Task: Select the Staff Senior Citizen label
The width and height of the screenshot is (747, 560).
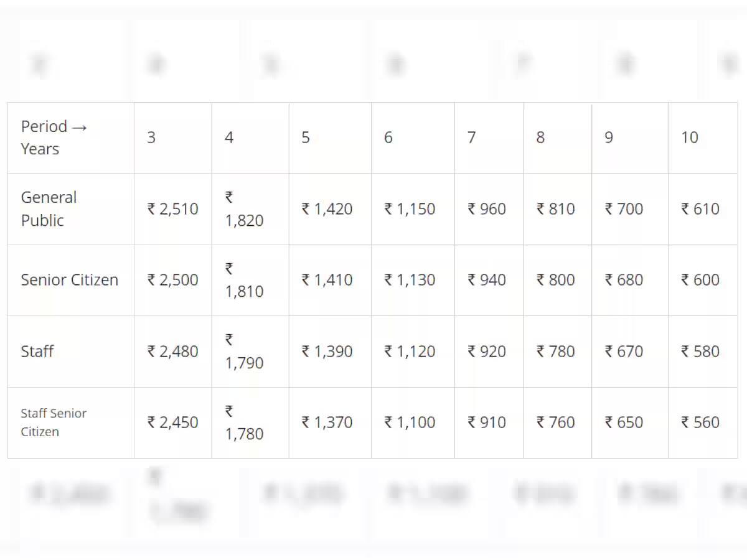Action: coord(54,422)
